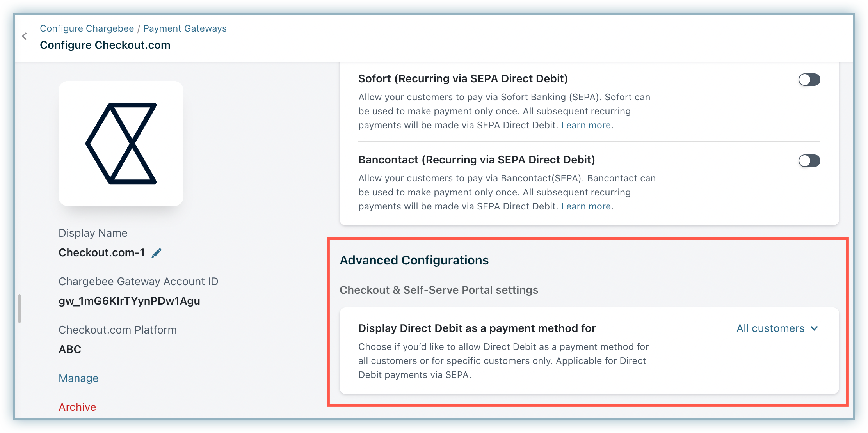This screenshot has width=868, height=433.
Task: Click the Display Name label
Action: pyautogui.click(x=93, y=233)
